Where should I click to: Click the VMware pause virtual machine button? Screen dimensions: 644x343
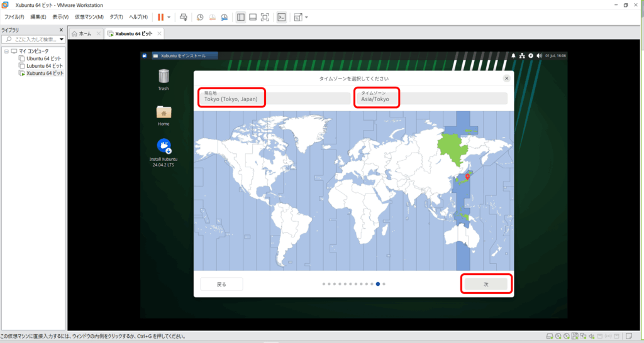tap(160, 17)
